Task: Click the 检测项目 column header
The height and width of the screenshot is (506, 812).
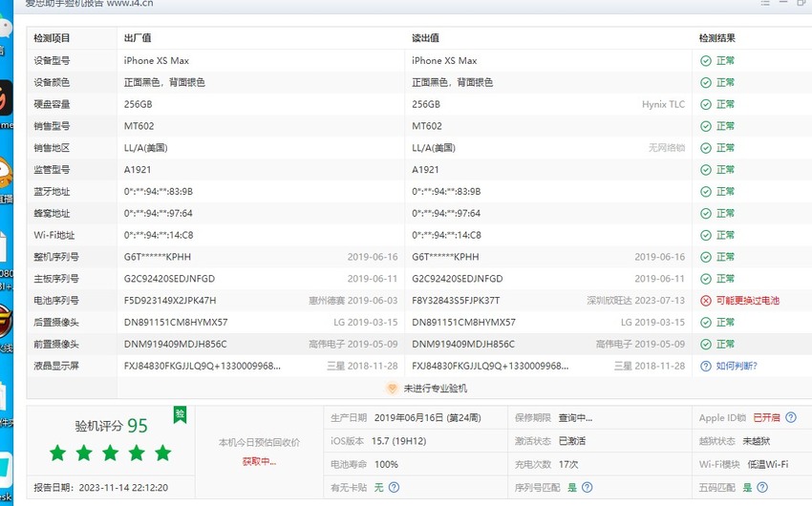Action: 52,38
